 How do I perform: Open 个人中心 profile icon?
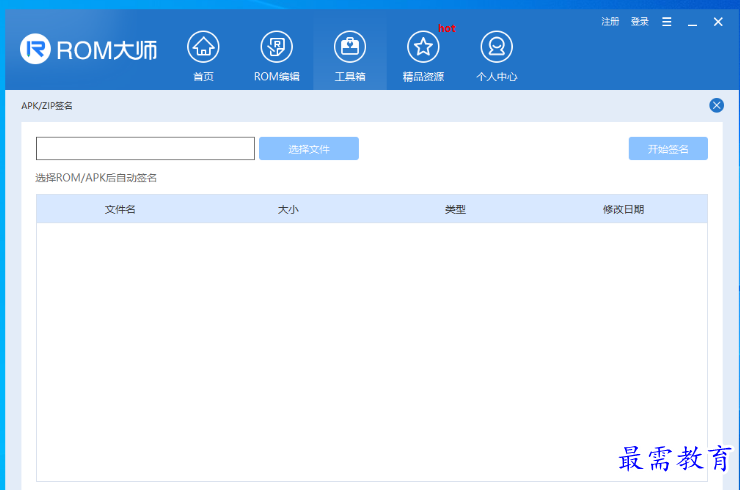coord(496,47)
